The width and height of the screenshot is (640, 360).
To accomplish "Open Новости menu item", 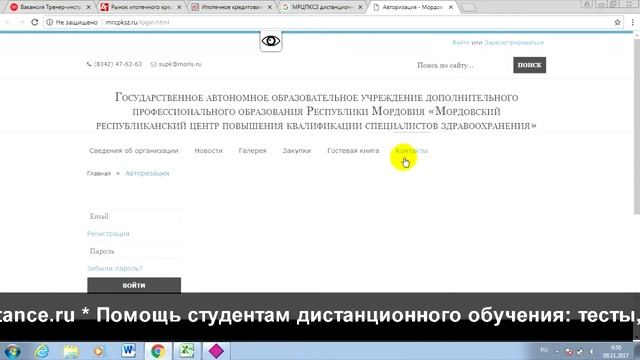I will pos(209,151).
